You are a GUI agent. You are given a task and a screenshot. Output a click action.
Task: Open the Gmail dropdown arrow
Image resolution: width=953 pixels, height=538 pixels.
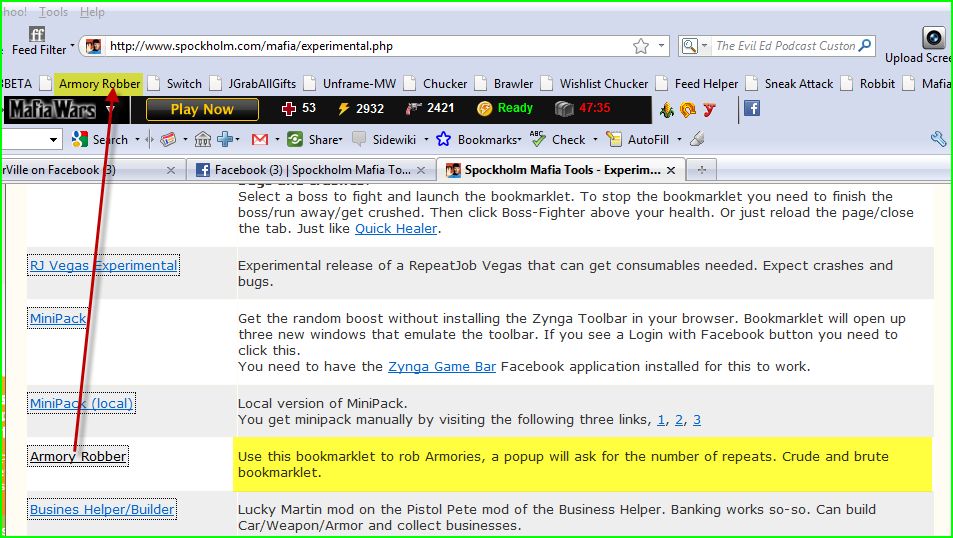tap(277, 140)
